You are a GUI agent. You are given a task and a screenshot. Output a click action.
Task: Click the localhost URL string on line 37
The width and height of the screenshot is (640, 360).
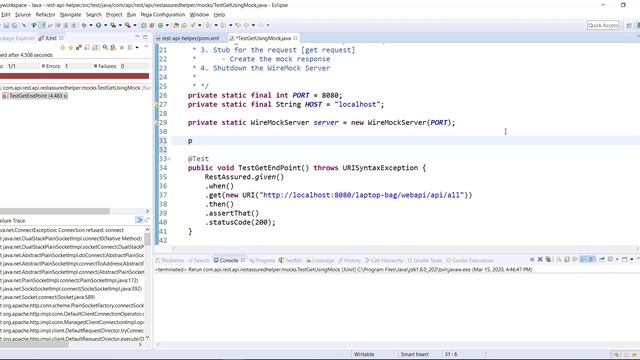tap(361, 195)
